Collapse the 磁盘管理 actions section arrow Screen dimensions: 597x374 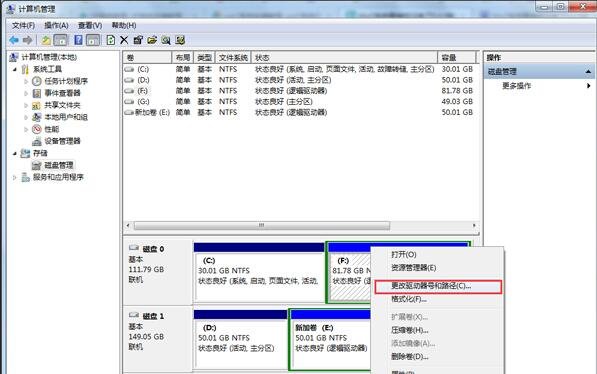pyautogui.click(x=588, y=72)
